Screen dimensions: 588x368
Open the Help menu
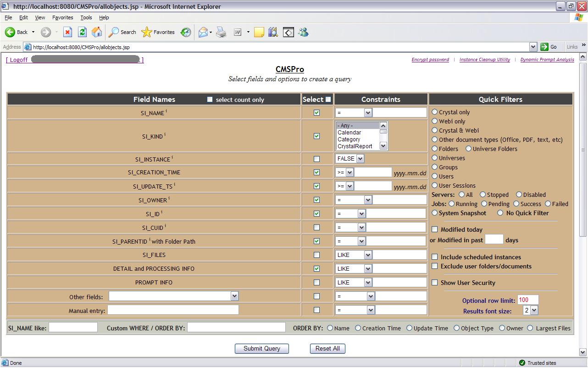[x=104, y=17]
